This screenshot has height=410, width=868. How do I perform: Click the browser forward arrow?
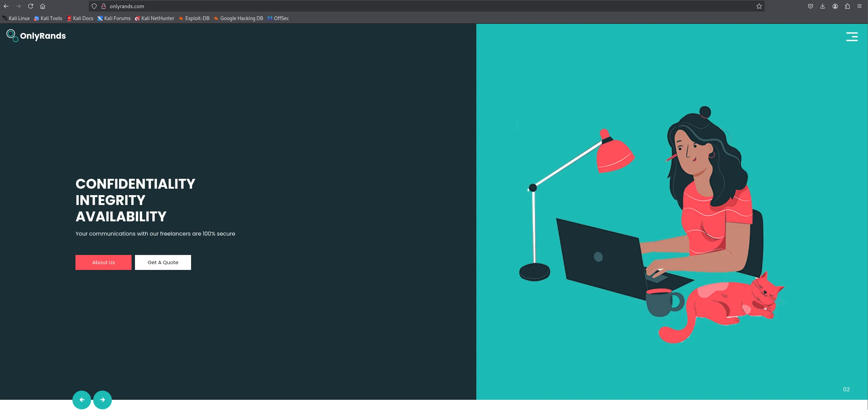coord(18,6)
